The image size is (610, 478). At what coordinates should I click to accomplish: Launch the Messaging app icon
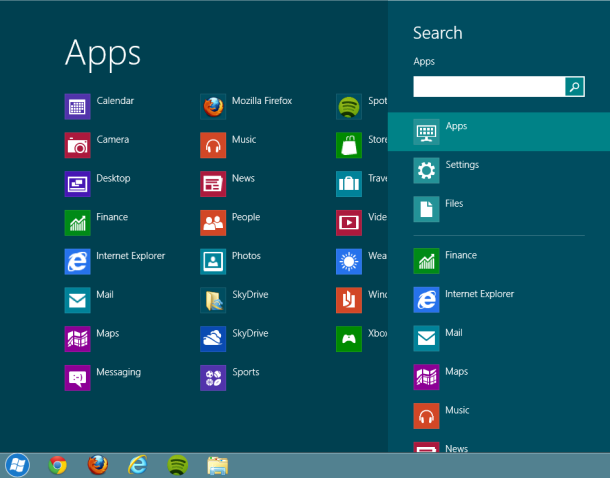coord(77,378)
